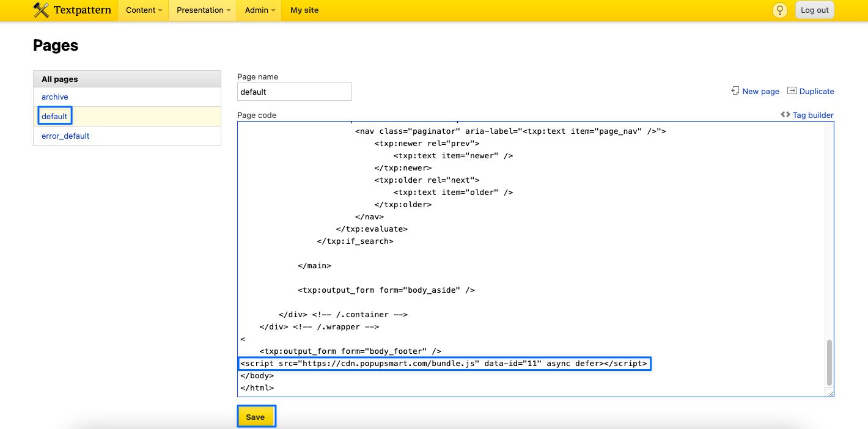Viewport: 868px width, 429px height.
Task: Click the Tag builder angle-brackets icon
Action: tap(785, 115)
